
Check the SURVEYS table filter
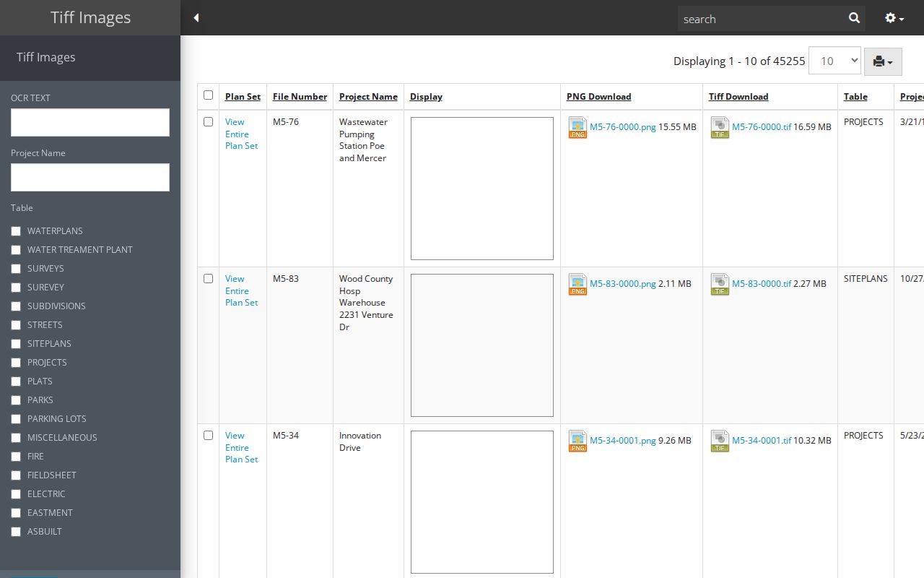pos(16,269)
